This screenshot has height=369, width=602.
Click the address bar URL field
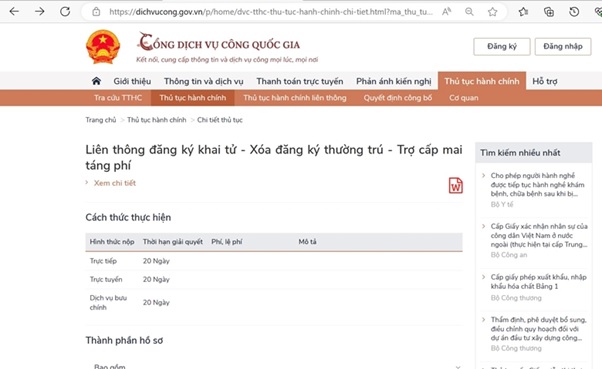tap(271, 12)
